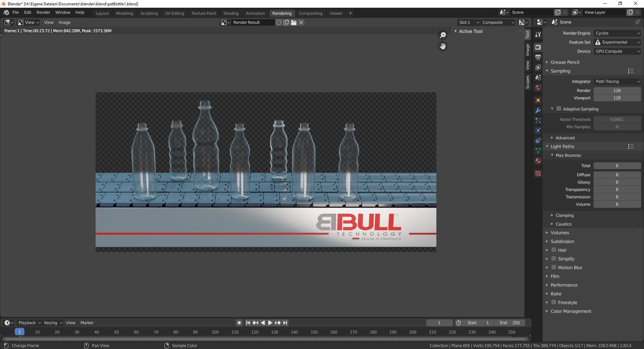Open the Slot 1 dropdown

tap(469, 22)
